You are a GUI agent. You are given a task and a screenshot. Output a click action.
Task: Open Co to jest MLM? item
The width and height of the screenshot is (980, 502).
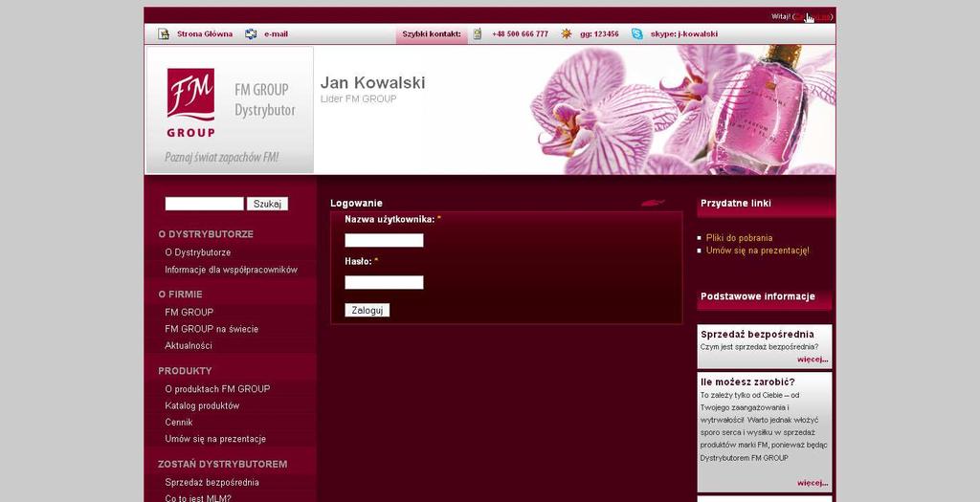[x=197, y=497]
